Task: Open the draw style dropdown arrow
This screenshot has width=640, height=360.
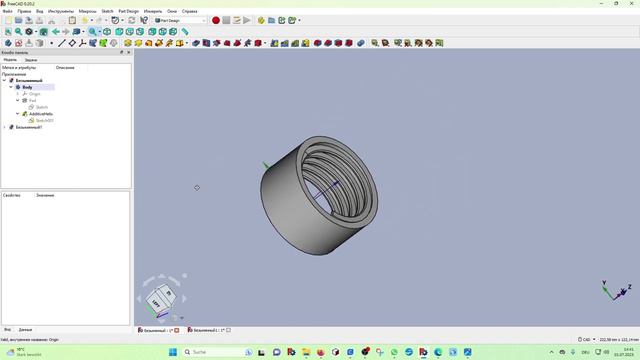Action: pos(36,32)
